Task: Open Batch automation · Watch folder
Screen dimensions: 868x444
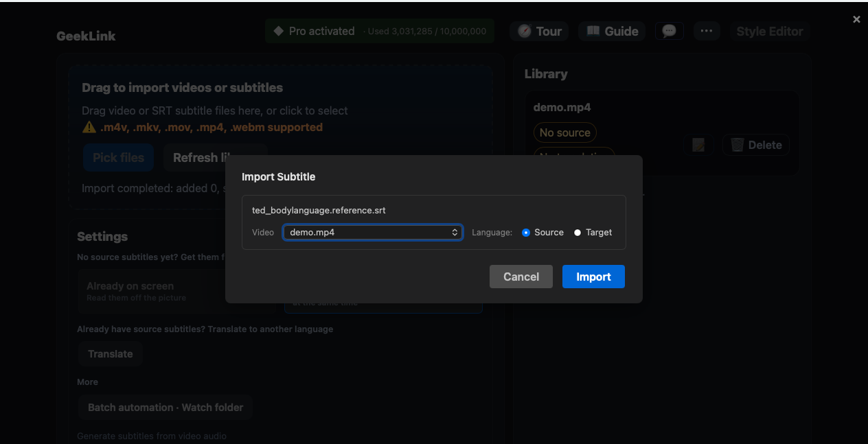Action: tap(165, 407)
